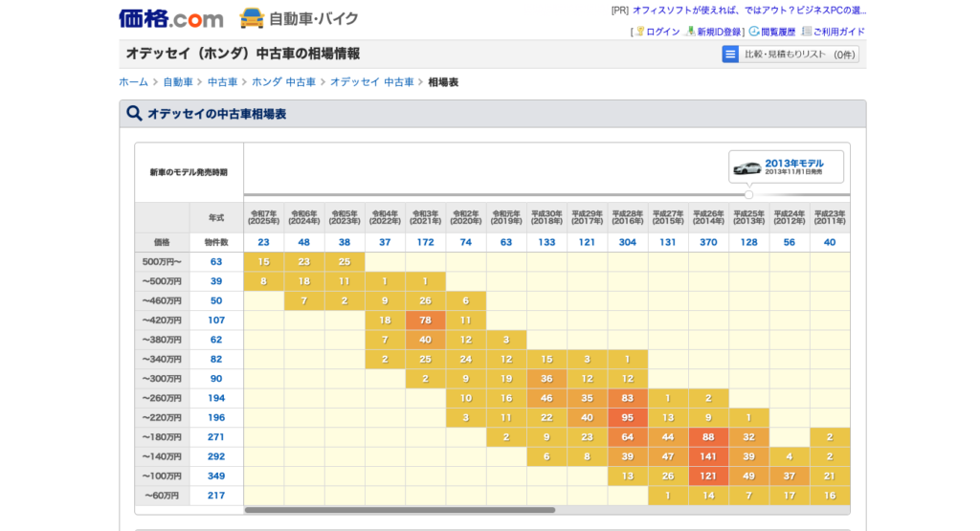Go to オデッセイ 中古車 breadcrumb
Viewport: 980px width, 531px height.
[372, 82]
